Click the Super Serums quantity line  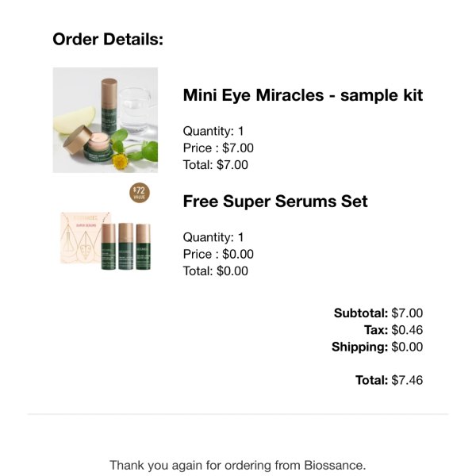tap(213, 237)
